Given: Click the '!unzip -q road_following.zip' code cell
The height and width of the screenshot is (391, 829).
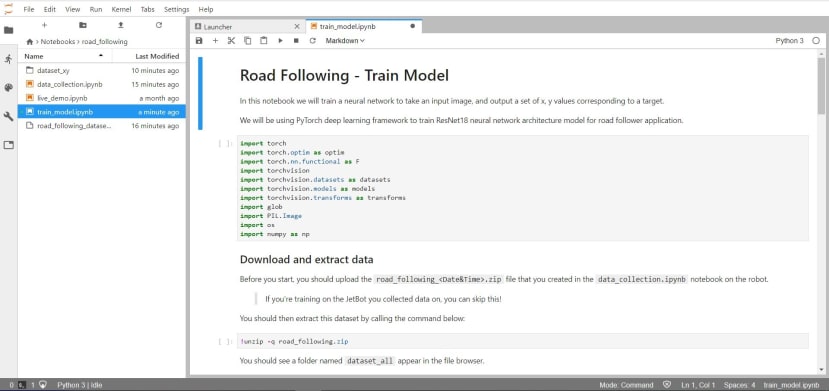Looking at the screenshot, I should coord(522,341).
